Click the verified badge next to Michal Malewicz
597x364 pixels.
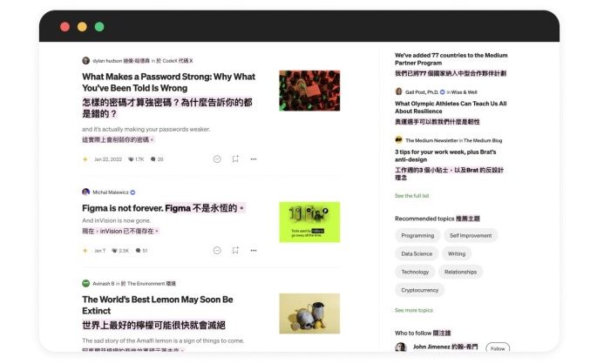click(132, 192)
